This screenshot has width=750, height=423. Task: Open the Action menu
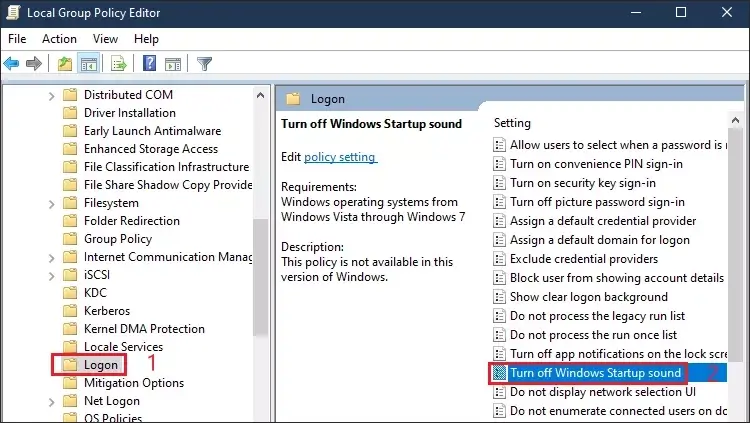(x=59, y=39)
